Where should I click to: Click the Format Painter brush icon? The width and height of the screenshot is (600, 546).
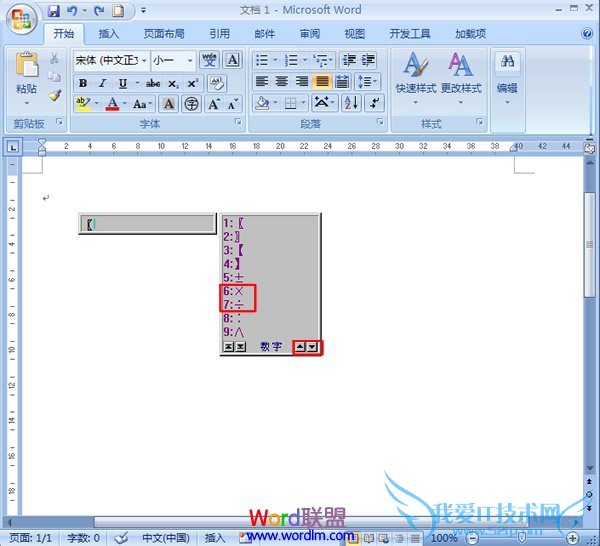tap(54, 95)
